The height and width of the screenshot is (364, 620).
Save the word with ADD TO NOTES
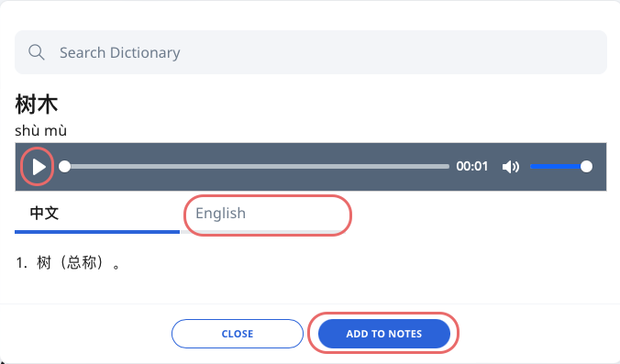[x=384, y=334]
